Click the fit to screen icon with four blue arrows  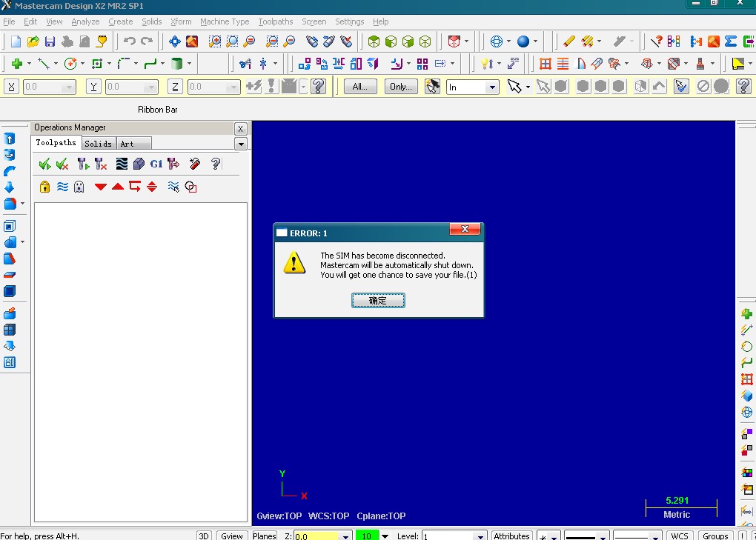(x=174, y=41)
